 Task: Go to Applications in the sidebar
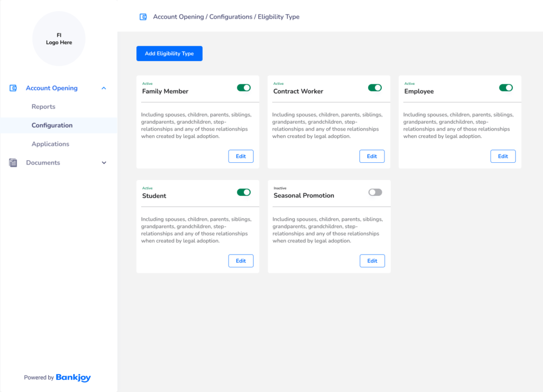tap(50, 144)
